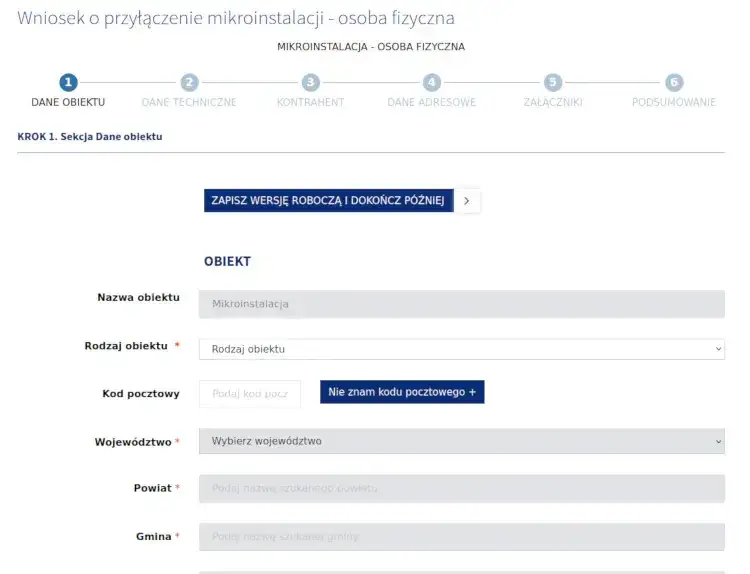Viewport: 750px width, 574px height.
Task: Click the OBIEKT section heading
Action: tap(227, 262)
